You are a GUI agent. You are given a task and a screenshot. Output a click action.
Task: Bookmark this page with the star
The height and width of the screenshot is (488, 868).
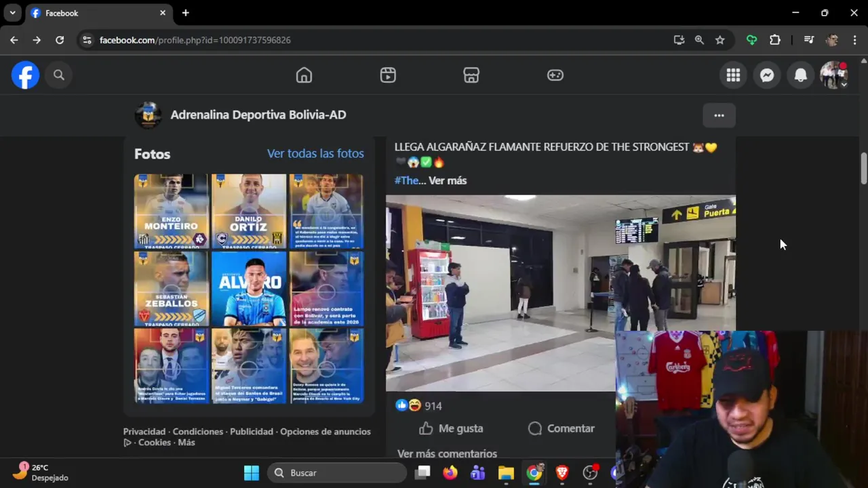[719, 40]
